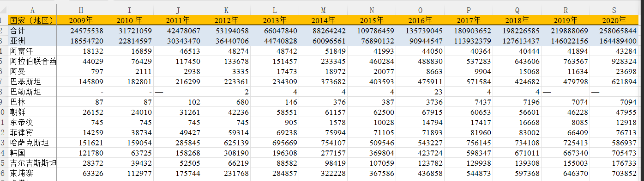Viewport: 644px width, 181px height.
Task: Click 巴勒斯坦 2016 value 23
Action: pos(420,92)
